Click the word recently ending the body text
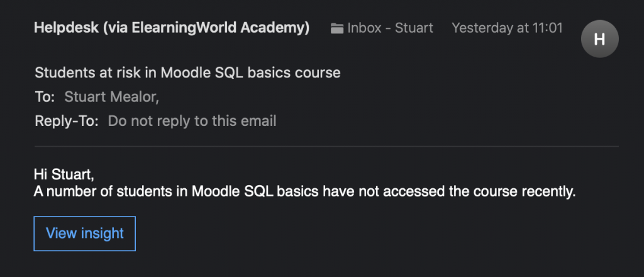Image resolution: width=644 pixels, height=277 pixels. coord(548,191)
